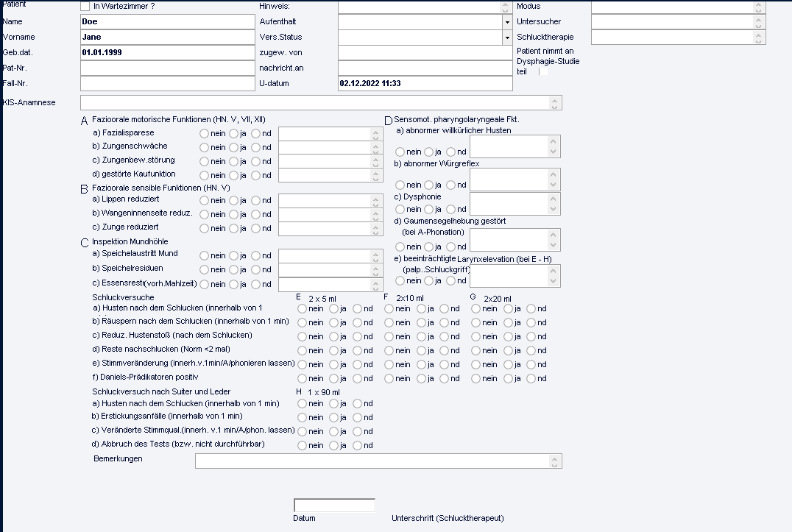The image size is (792, 532).
Task: Focus the KIS-Anamnese text field
Action: tap(317, 102)
